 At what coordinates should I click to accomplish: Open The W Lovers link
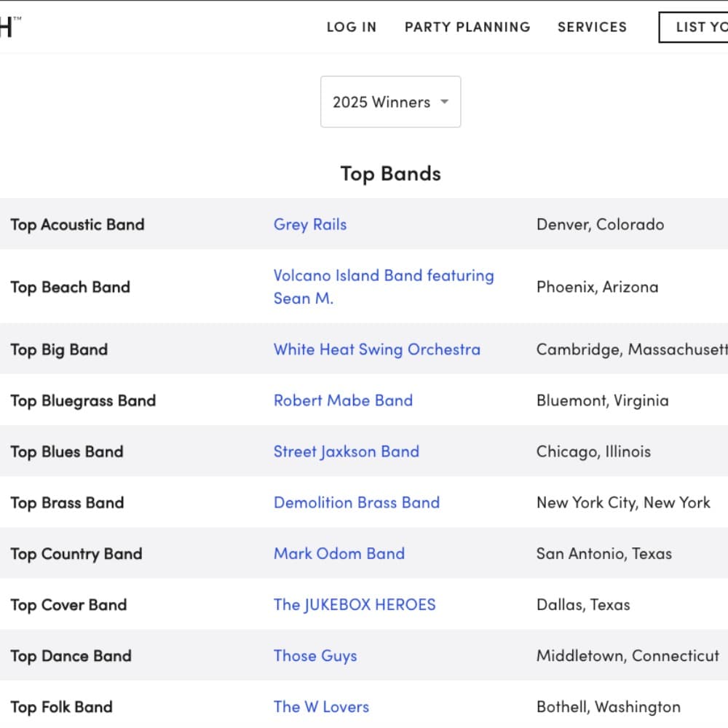[x=321, y=706]
